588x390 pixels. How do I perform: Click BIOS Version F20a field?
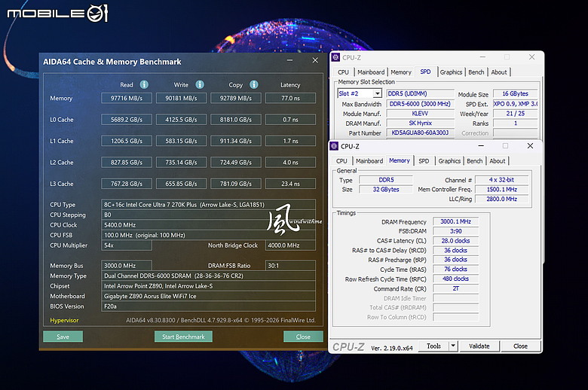point(208,306)
